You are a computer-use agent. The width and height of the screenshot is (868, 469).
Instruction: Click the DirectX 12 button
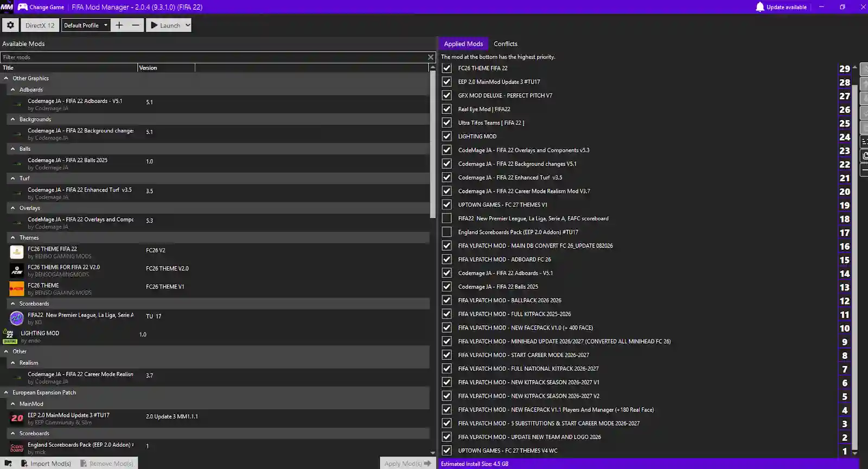(40, 25)
